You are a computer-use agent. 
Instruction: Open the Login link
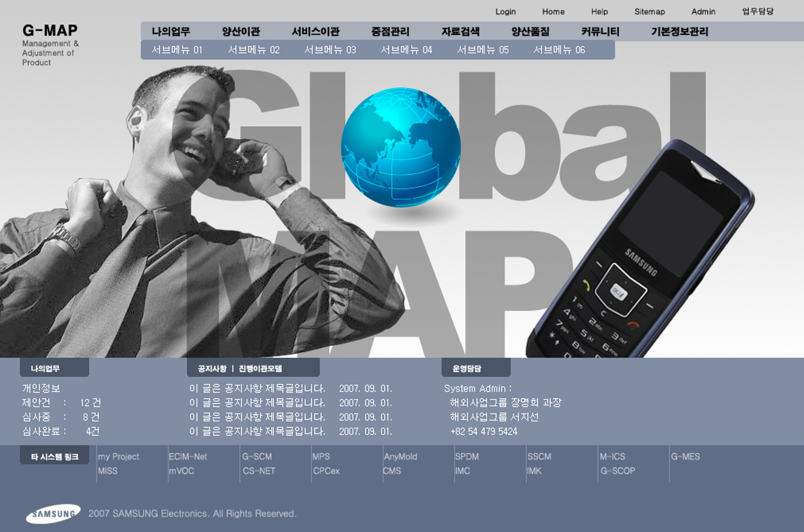click(505, 12)
